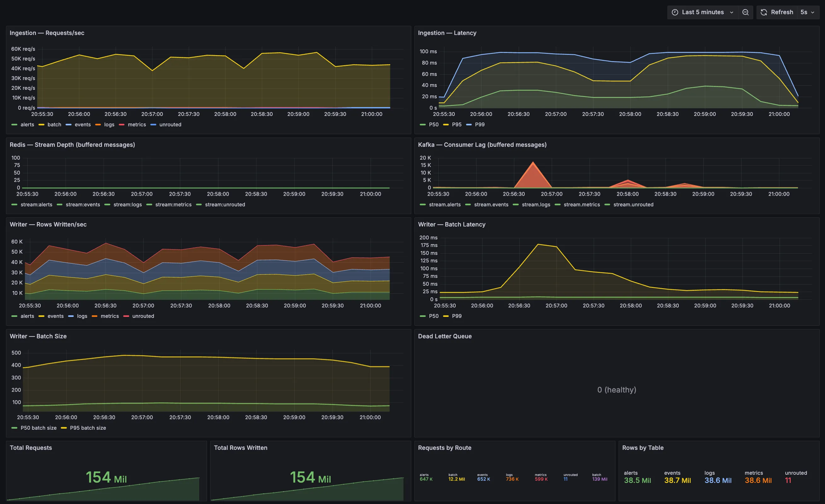
Task: Toggle batch series in Ingestion Requests/sec legend
Action: tap(54, 124)
